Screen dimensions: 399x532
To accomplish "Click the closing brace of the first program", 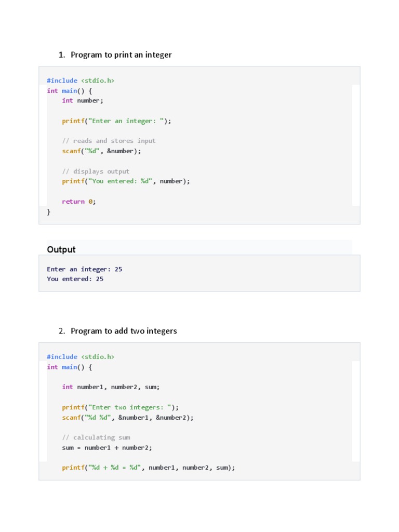I will [x=49, y=211].
